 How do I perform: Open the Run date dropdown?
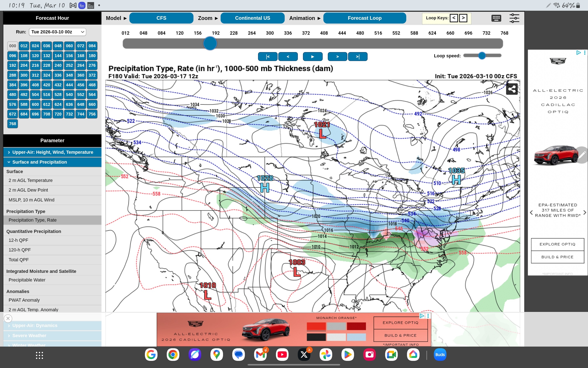click(x=57, y=32)
